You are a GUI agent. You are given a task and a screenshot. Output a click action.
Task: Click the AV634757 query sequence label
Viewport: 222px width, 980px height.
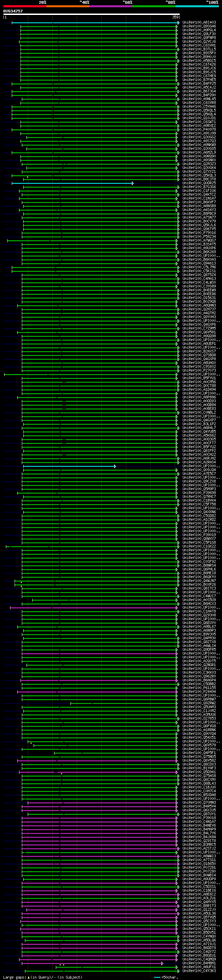point(13,11)
